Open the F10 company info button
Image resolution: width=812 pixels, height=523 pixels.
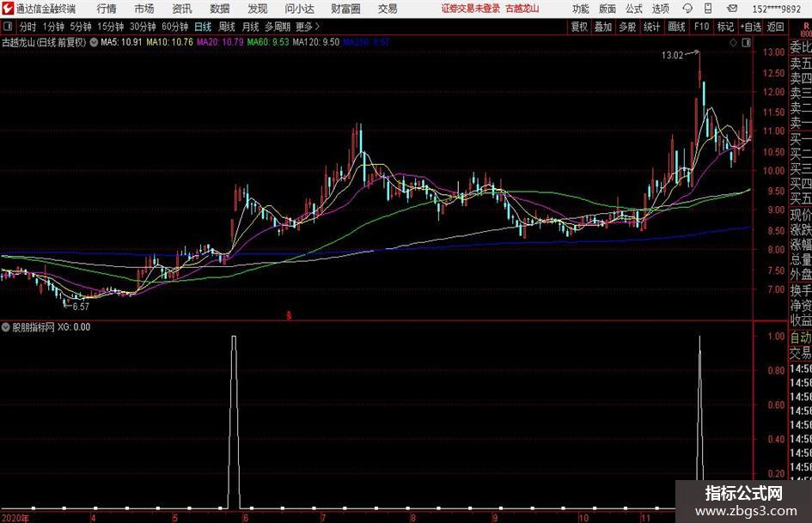point(702,27)
